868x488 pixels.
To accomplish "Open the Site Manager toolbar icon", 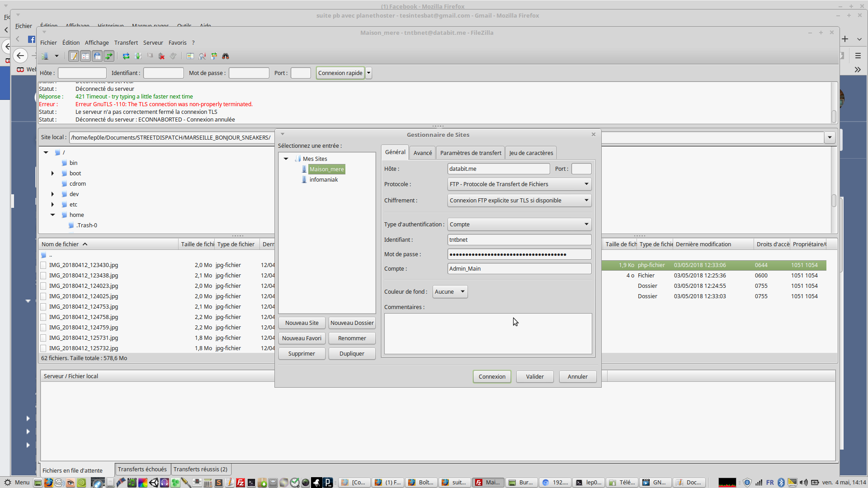I will 45,56.
